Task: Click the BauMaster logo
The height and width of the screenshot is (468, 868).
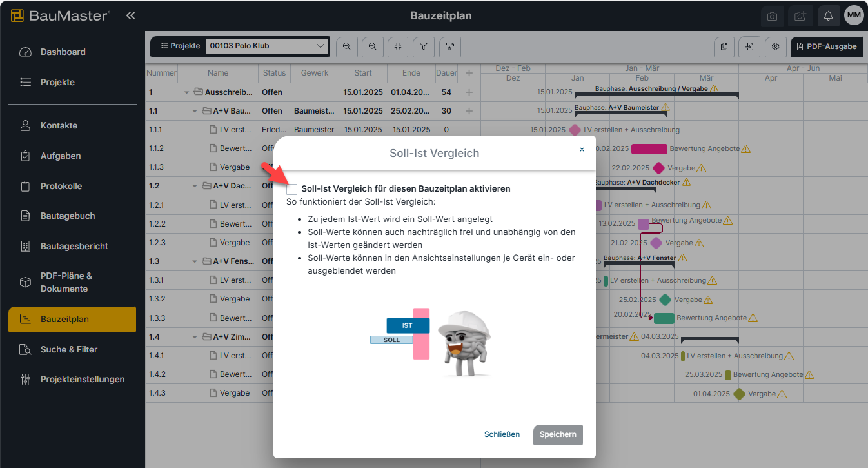Action: (60, 15)
